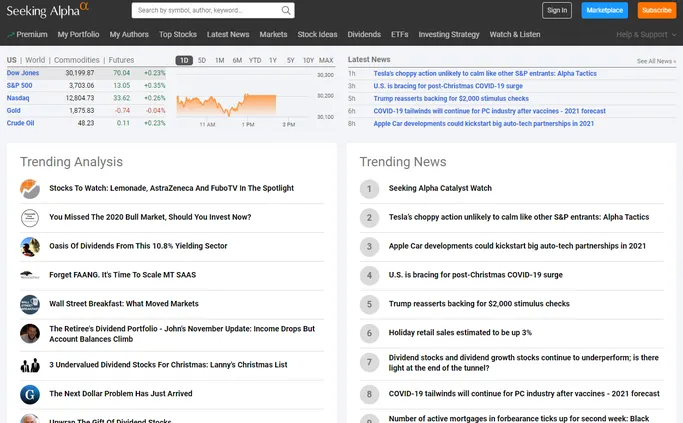Open the G avatar beside Next Dollar Problem

(x=30, y=394)
